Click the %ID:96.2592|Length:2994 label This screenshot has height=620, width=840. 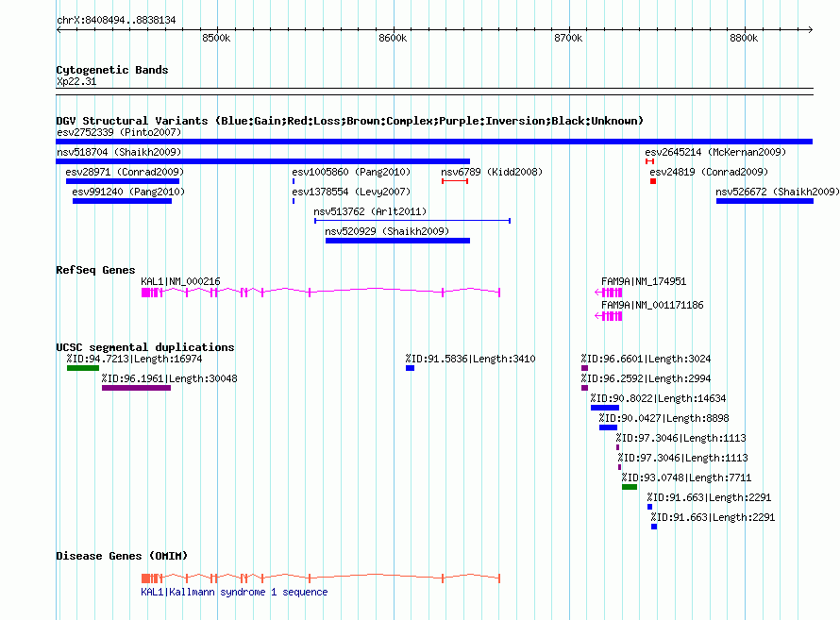click(647, 378)
